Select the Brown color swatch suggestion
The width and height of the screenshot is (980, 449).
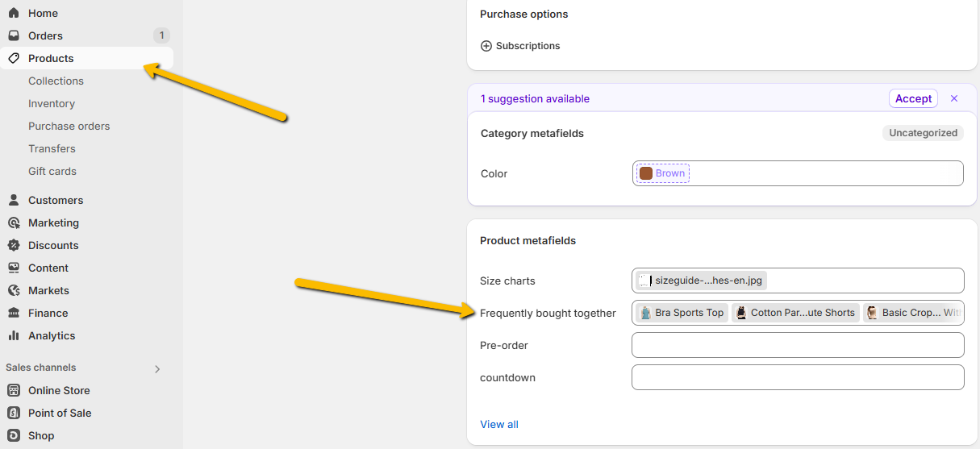coord(662,173)
